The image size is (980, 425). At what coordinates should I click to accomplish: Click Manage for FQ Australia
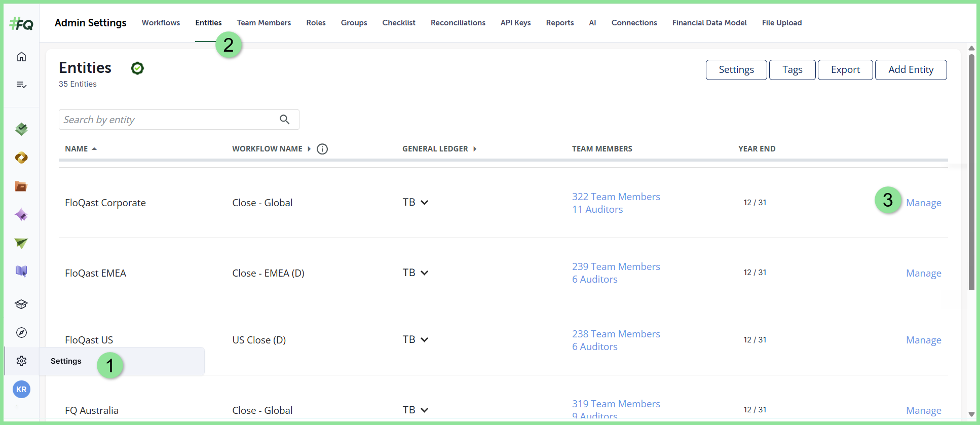point(923,410)
